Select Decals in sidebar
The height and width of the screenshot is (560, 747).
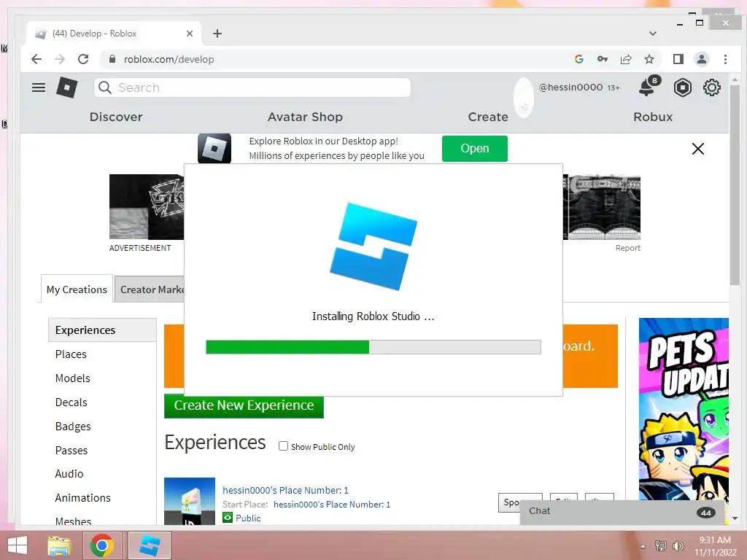pos(71,402)
